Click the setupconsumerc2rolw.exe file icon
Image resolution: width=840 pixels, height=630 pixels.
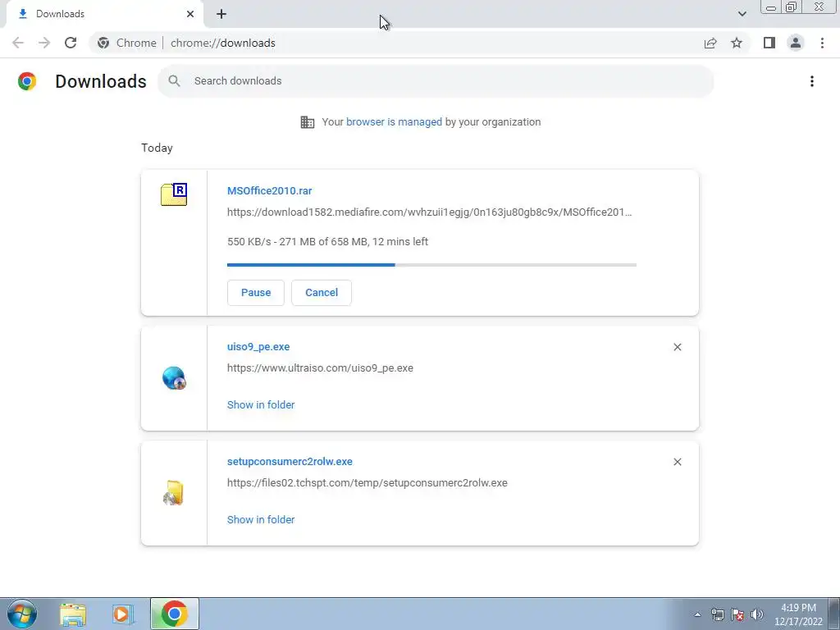174,493
